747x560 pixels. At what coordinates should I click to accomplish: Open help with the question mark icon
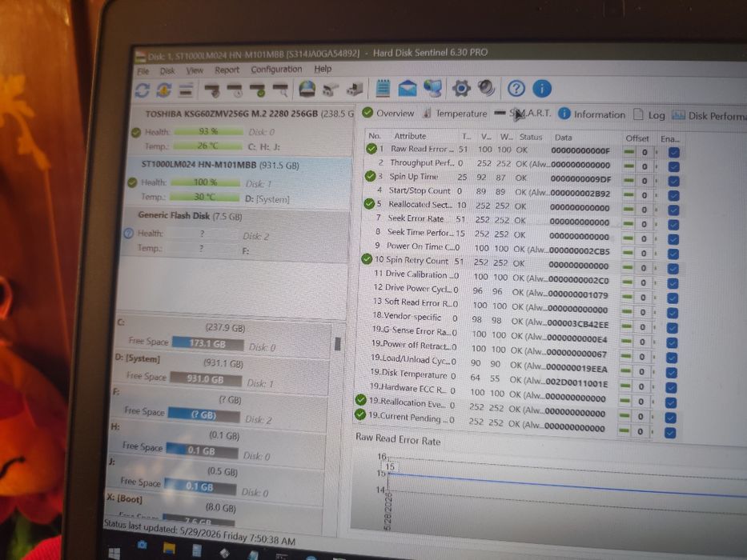[516, 89]
